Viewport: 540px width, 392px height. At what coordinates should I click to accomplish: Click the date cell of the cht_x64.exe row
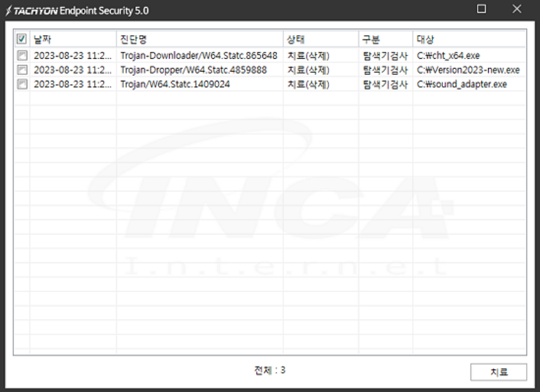73,55
